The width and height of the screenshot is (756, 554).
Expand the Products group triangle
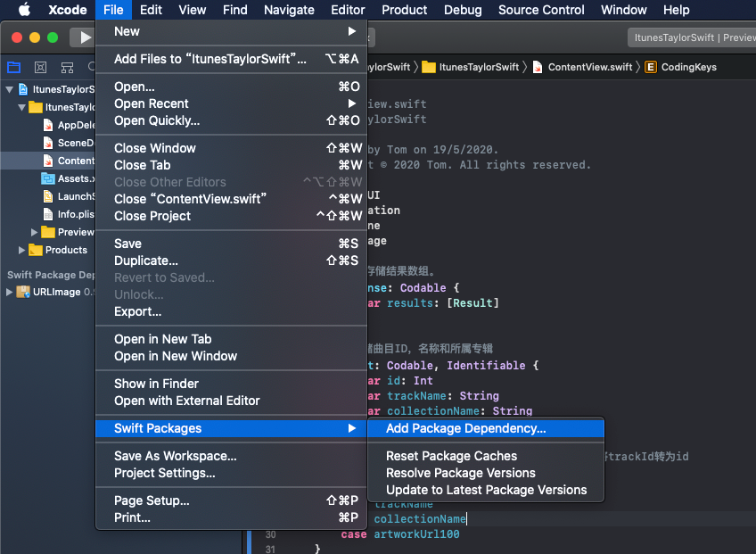coord(21,250)
